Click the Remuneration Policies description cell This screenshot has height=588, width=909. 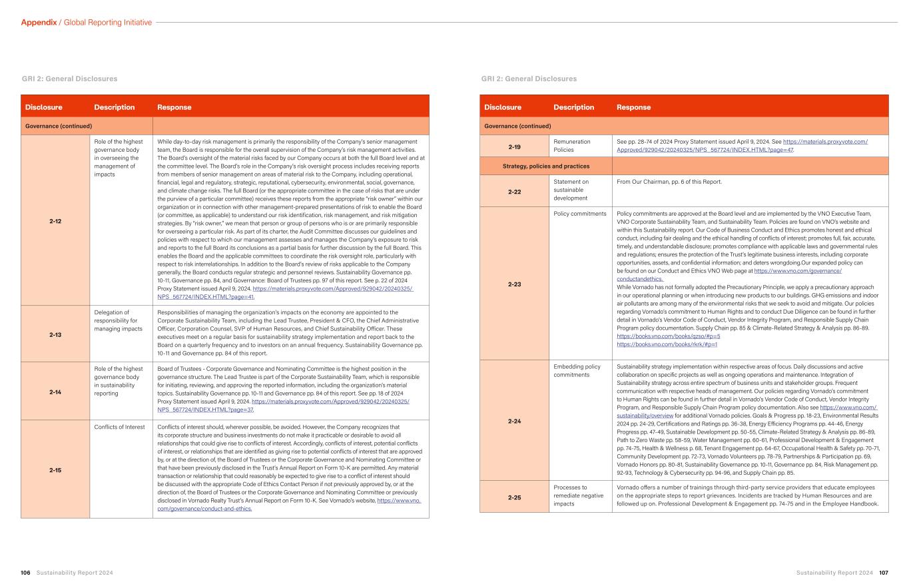pyautogui.click(x=571, y=146)
